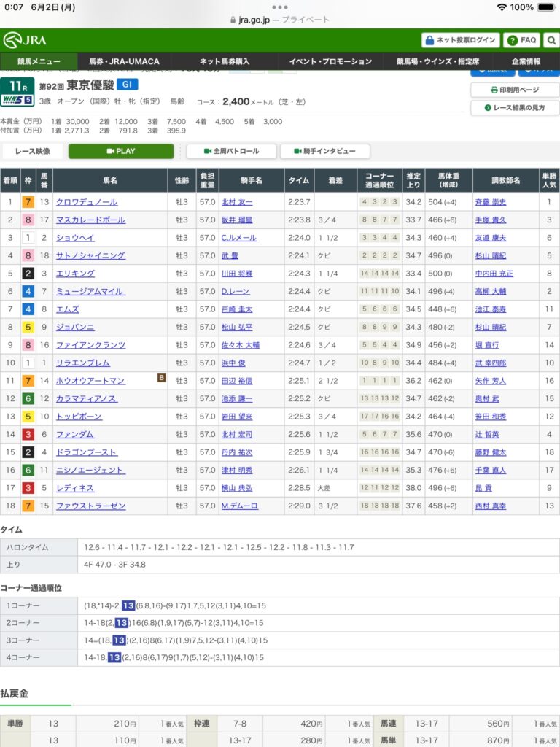Open horse クロワデュノール details
The width and height of the screenshot is (560, 747).
87,202
